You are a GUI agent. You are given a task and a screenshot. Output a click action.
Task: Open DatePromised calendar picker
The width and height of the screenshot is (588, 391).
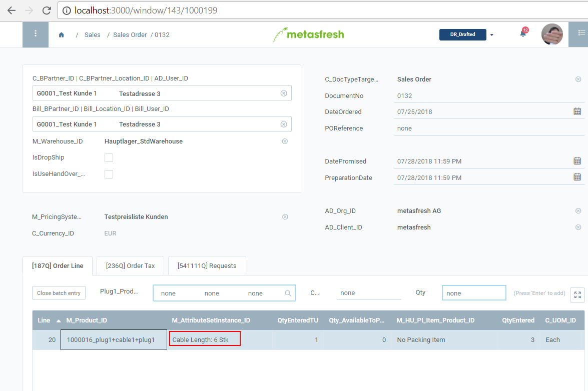point(577,161)
